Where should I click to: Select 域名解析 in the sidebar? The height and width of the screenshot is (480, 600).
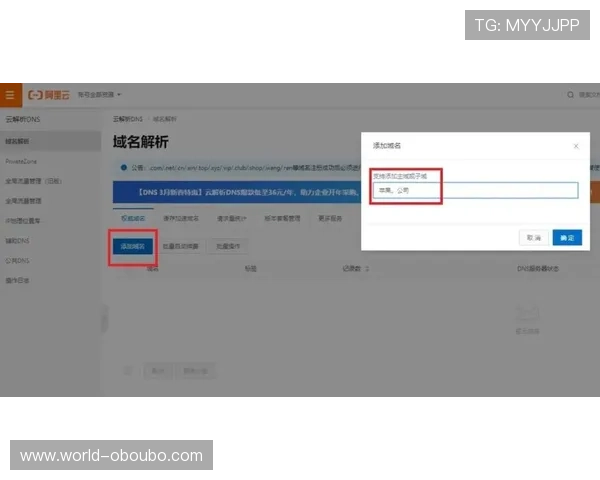[50, 141]
